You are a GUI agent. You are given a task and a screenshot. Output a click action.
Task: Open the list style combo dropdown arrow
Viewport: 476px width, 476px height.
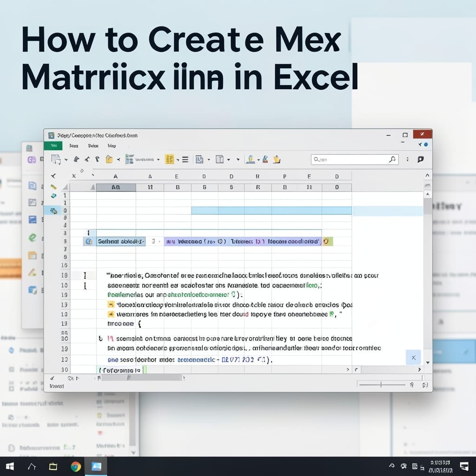tap(158, 160)
